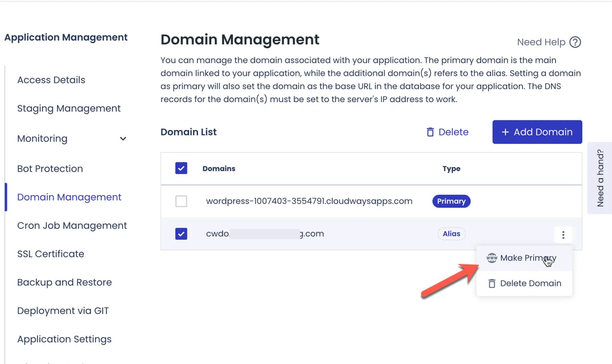Screen dimensions: 612x364
Task: Open the Need Help question mark icon
Action: (575, 42)
